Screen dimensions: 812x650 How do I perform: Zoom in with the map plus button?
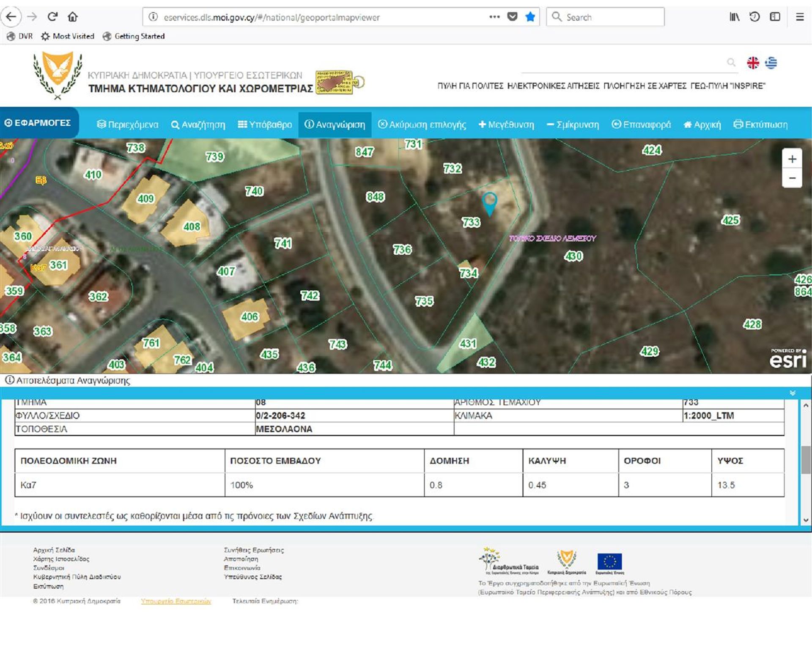(x=792, y=159)
